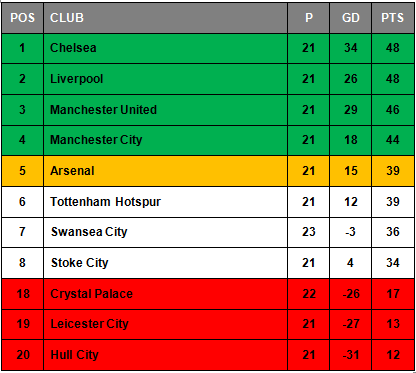Screen dimensions: 416x373
Task: Select the P column header
Action: 309,18
